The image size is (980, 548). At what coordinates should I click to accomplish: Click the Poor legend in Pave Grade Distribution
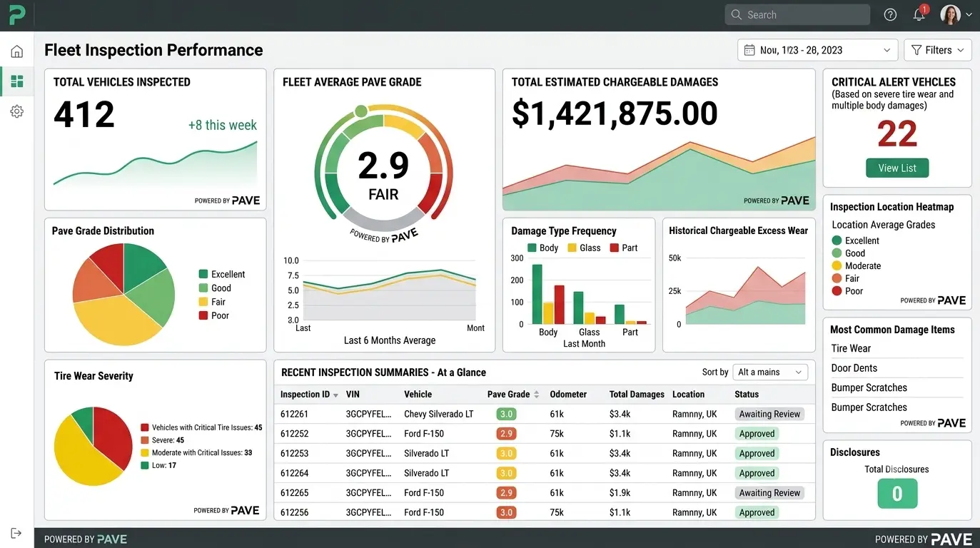click(x=213, y=315)
